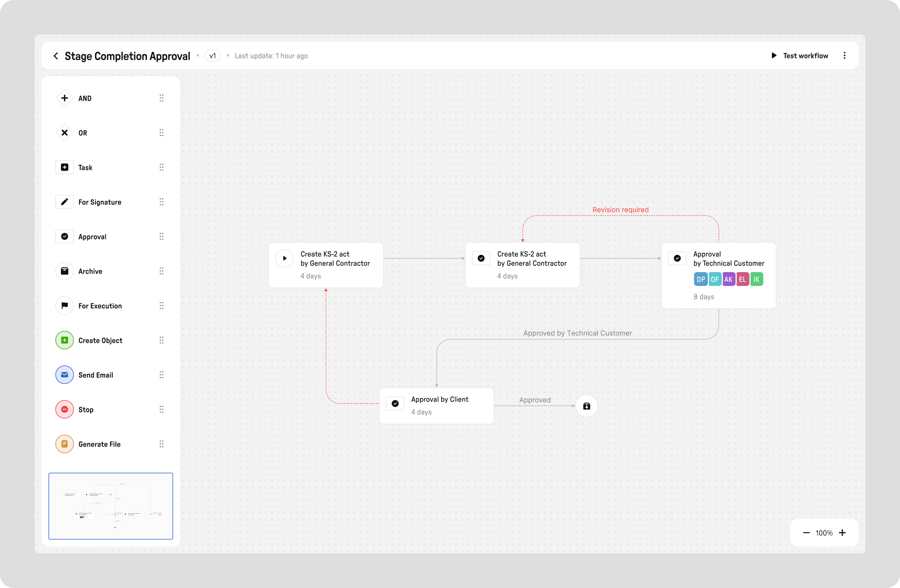This screenshot has height=588, width=900.
Task: Select the start node Create KS-2 act with play icon
Action: point(326,265)
